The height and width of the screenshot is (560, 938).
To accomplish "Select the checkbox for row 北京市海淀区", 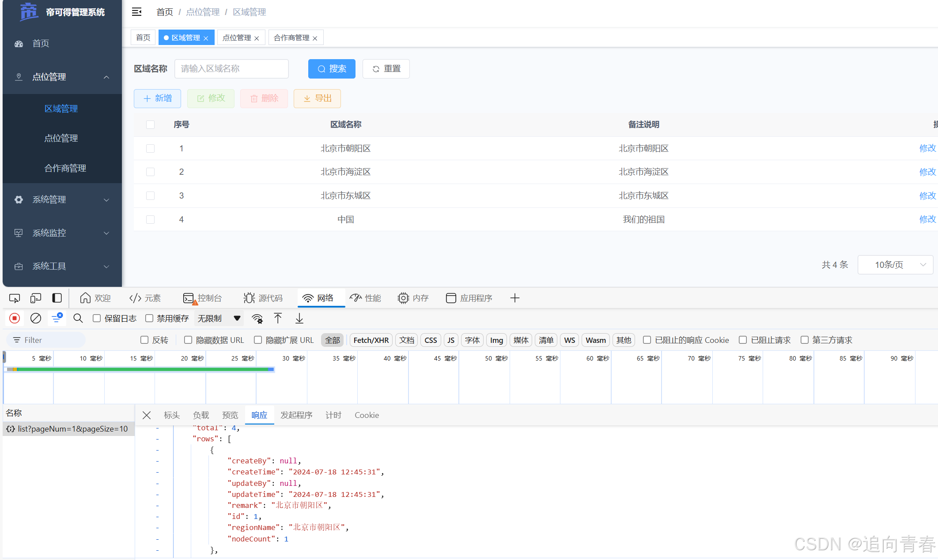I will point(150,172).
